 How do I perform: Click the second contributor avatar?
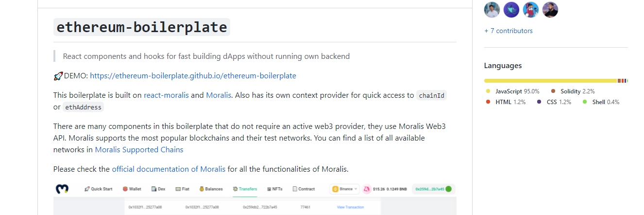(511, 9)
